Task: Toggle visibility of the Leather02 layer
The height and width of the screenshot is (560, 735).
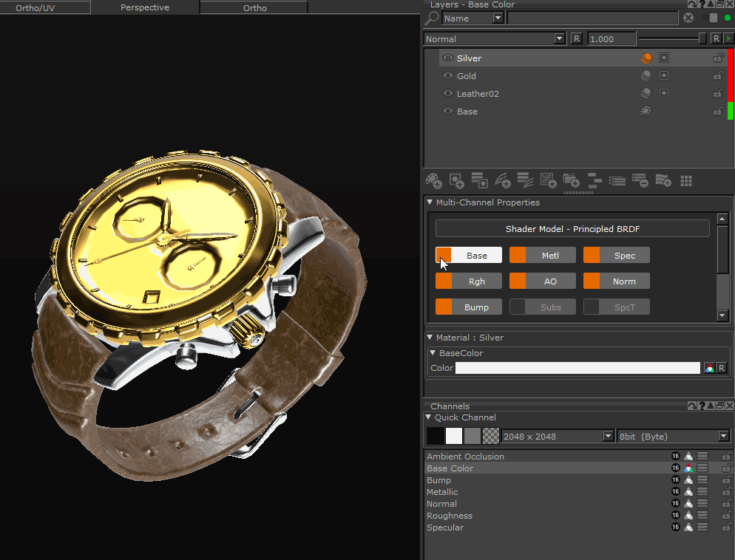Action: tap(447, 94)
